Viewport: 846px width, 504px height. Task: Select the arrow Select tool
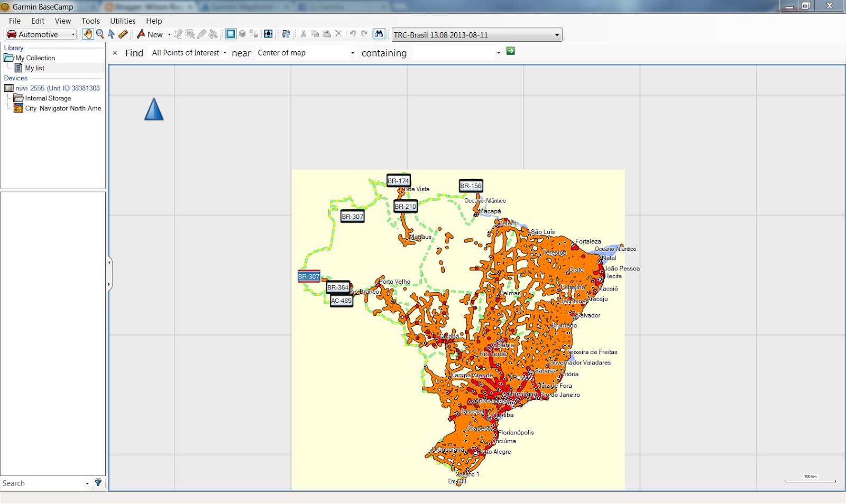click(x=112, y=34)
